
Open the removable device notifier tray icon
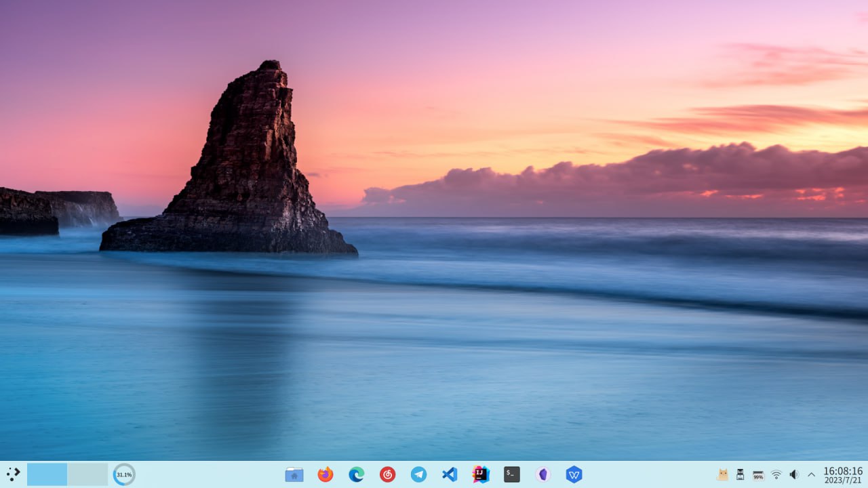(x=741, y=474)
